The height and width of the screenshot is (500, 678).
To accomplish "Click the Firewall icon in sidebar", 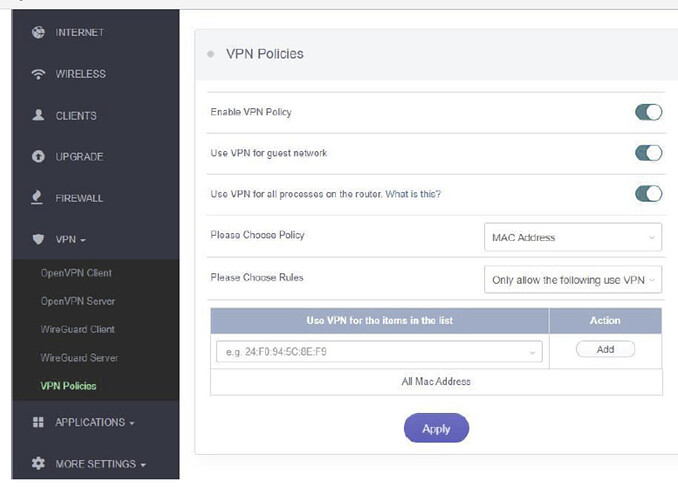I will (39, 198).
